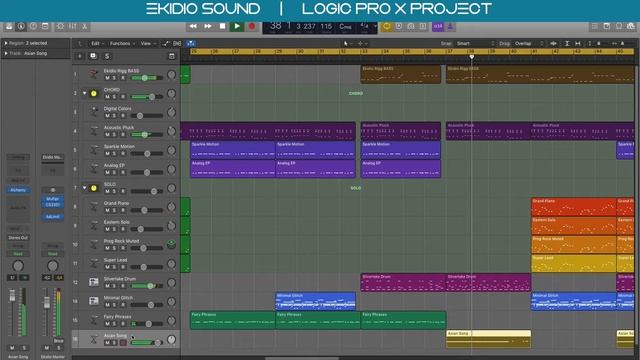Solo the Acoustic Pluck track
Image resolution: width=640 pixels, height=360 pixels.
[115, 135]
